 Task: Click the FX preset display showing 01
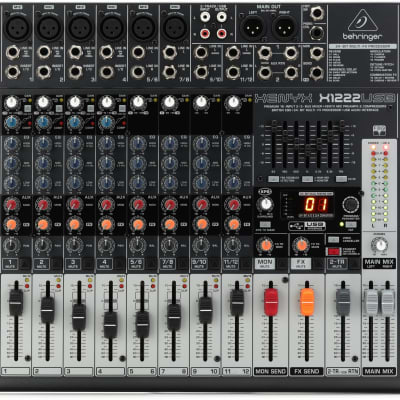pyautogui.click(x=316, y=205)
